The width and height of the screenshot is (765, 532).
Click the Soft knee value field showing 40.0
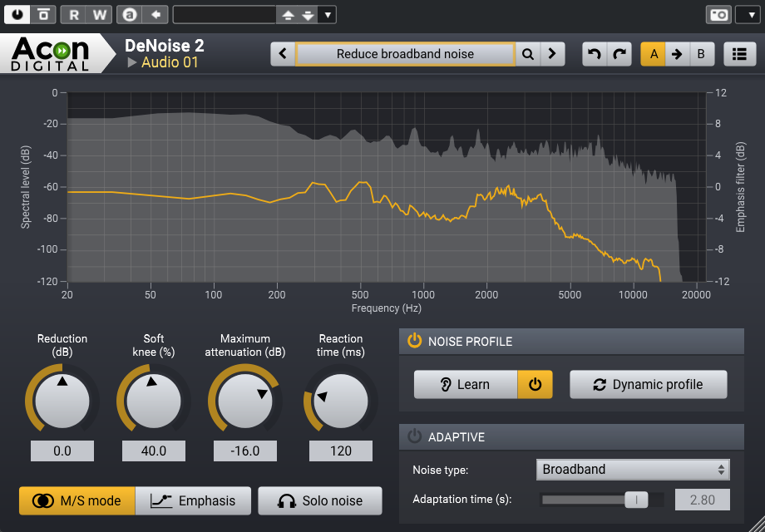pos(154,451)
